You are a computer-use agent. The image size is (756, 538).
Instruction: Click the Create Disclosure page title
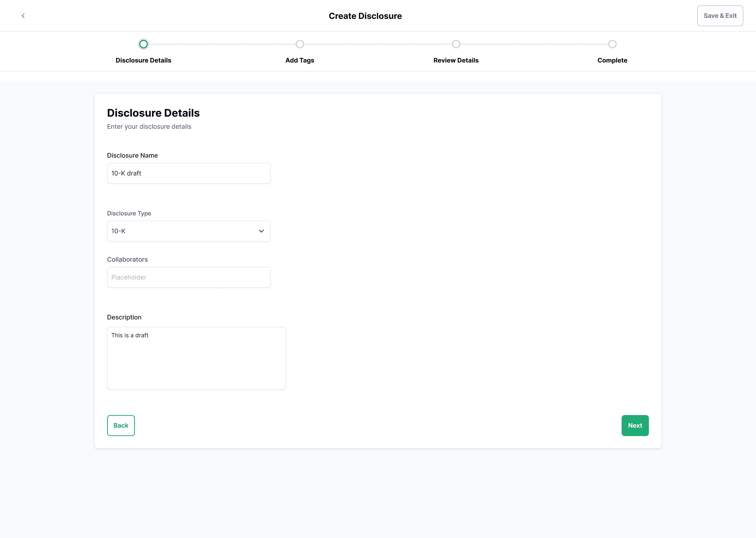[x=365, y=16]
